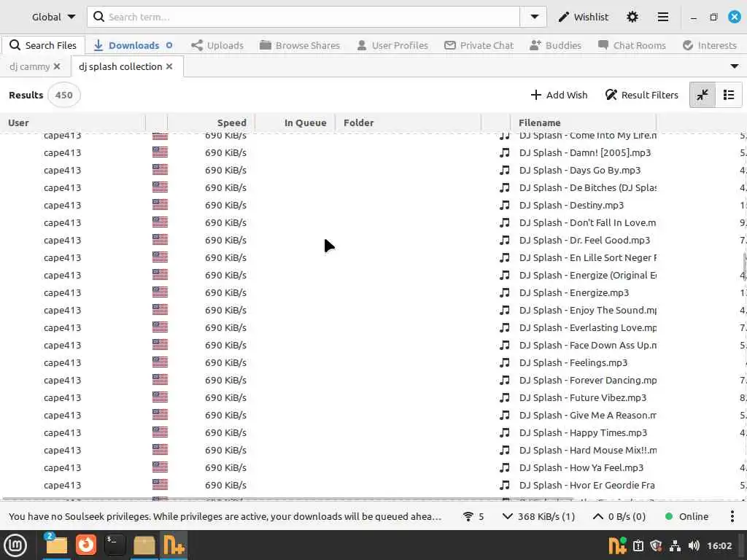This screenshot has width=747, height=560.
Task: Toggle the collapse/expand results button
Action: pyautogui.click(x=703, y=95)
